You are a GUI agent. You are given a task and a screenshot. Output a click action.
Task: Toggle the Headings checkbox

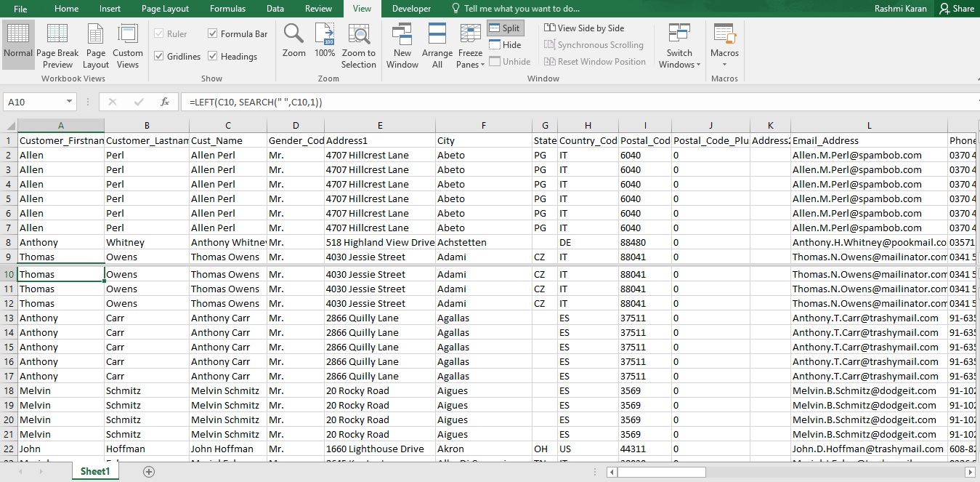(213, 56)
